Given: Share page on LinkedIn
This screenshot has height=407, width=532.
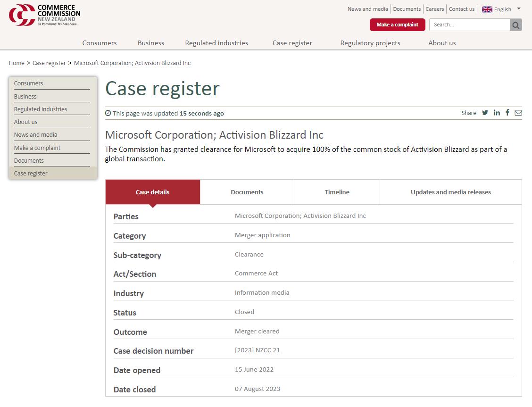Looking at the screenshot, I should coord(497,113).
